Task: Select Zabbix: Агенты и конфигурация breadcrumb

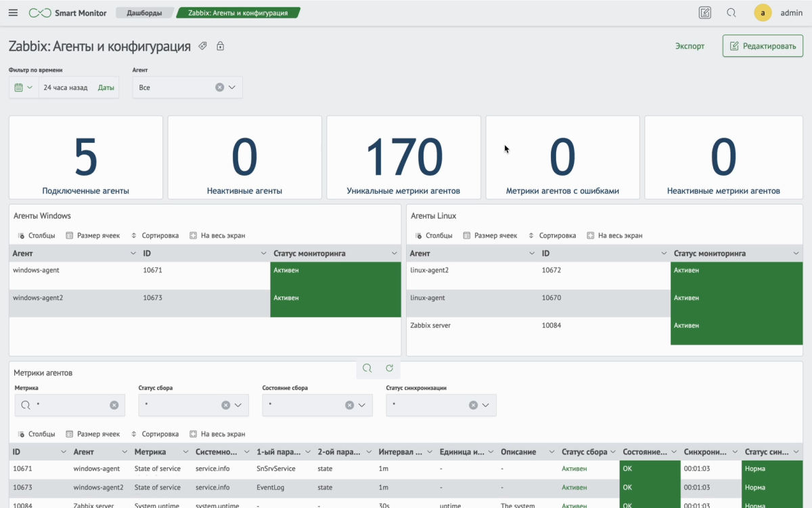Action: (x=238, y=13)
